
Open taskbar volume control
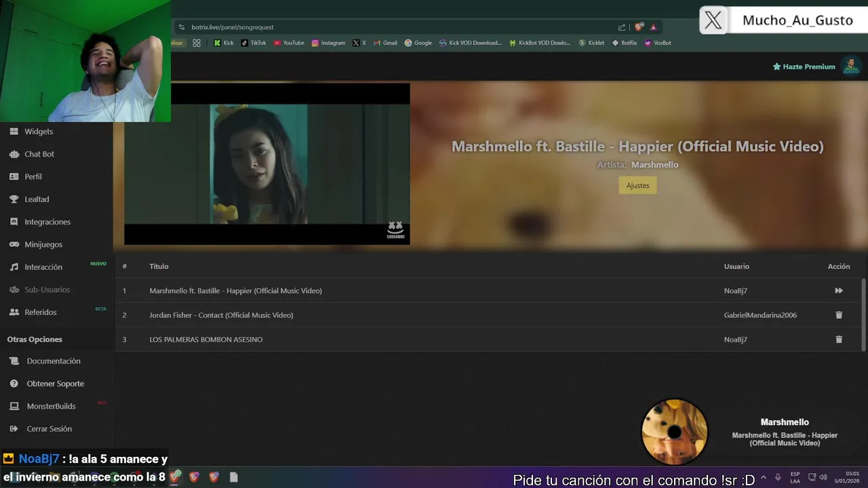(823, 477)
